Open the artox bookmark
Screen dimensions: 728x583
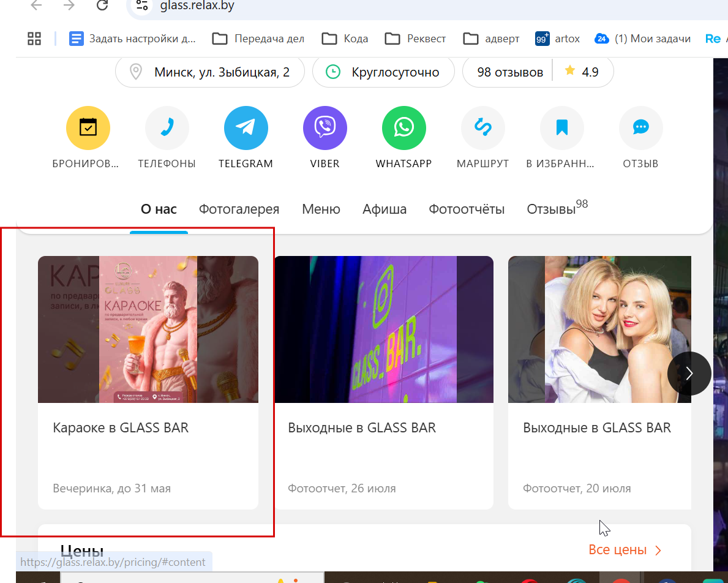point(558,39)
